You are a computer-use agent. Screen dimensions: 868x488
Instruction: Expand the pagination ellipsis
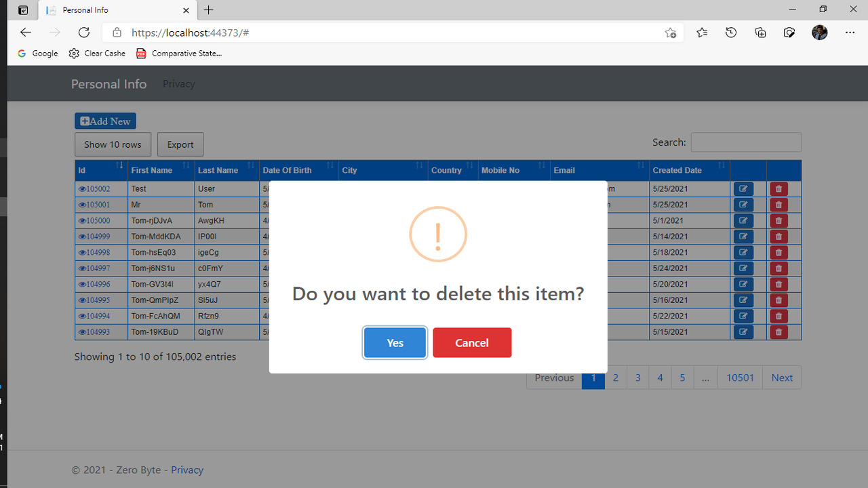[x=705, y=377]
